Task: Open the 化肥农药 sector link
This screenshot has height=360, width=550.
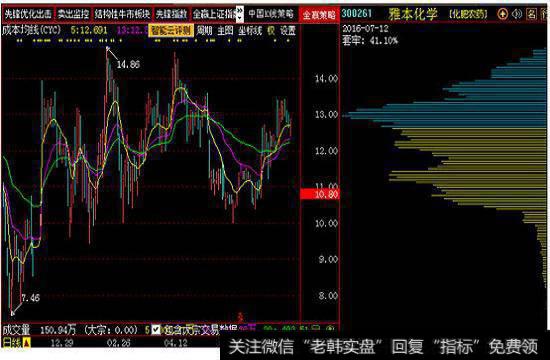Action: [468, 14]
